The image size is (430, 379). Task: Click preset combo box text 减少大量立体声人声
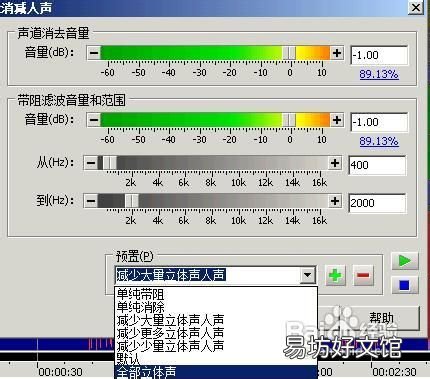tap(171, 275)
